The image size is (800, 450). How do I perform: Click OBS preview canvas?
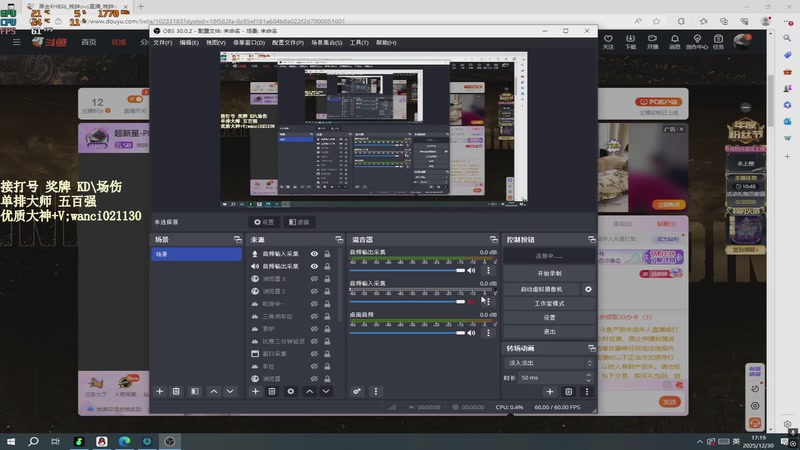(373, 129)
